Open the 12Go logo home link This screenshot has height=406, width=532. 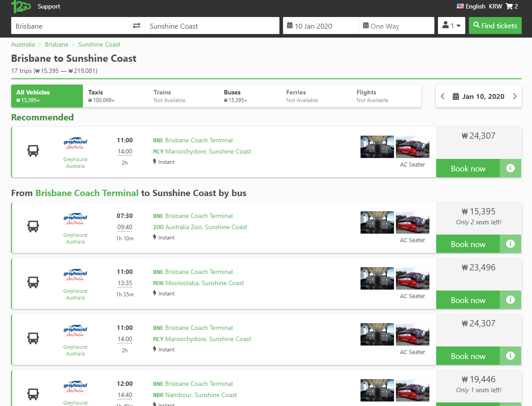pyautogui.click(x=21, y=6)
